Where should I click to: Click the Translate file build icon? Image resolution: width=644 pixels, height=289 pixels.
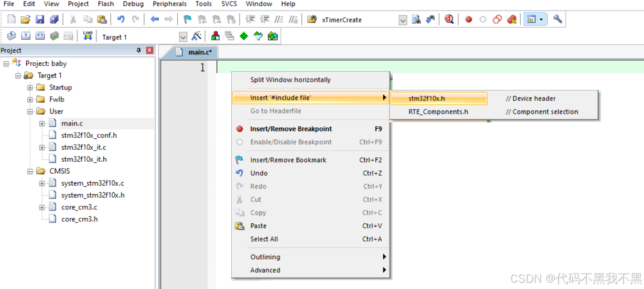point(11,36)
